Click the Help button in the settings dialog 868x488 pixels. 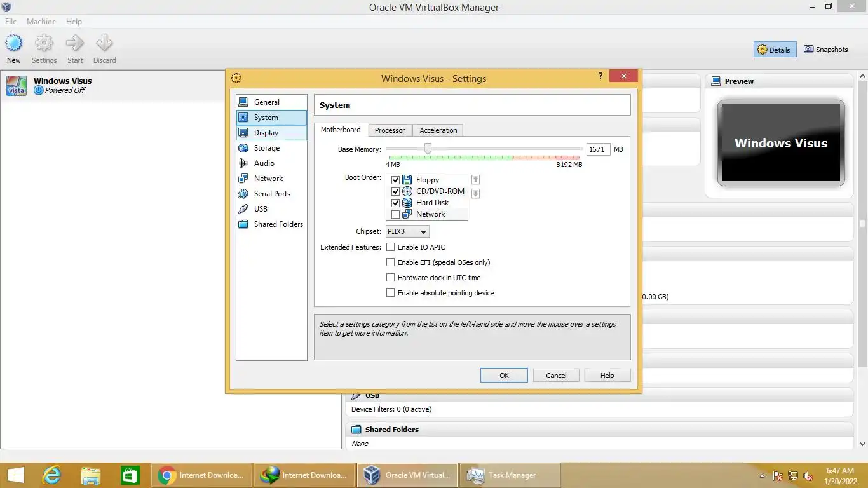coord(607,376)
